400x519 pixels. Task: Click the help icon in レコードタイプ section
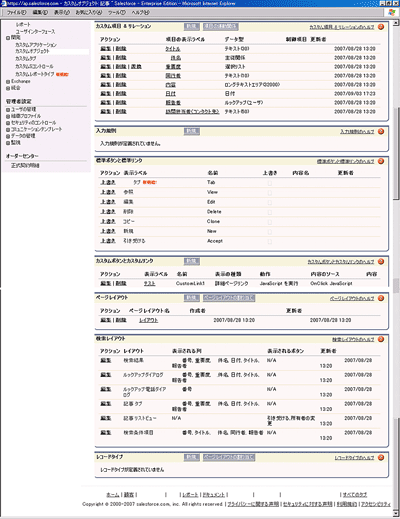click(381, 458)
